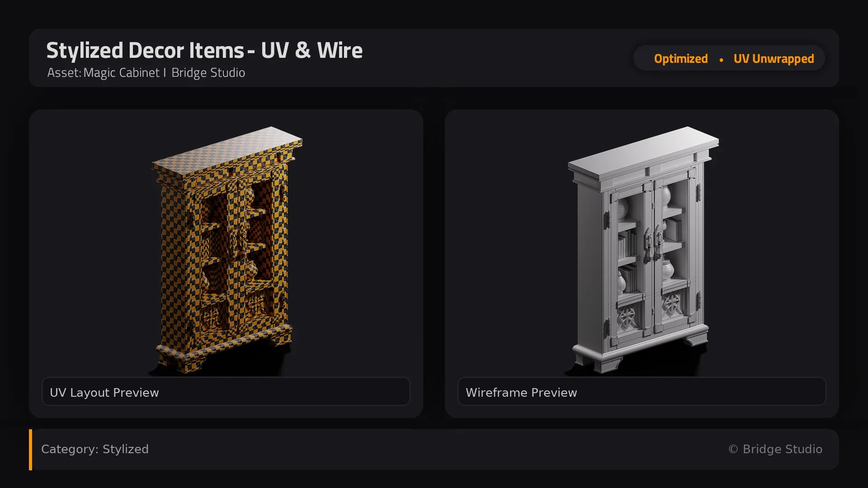Click the UV Unwrapped badge text
This screenshot has height=488, width=868.
(774, 59)
